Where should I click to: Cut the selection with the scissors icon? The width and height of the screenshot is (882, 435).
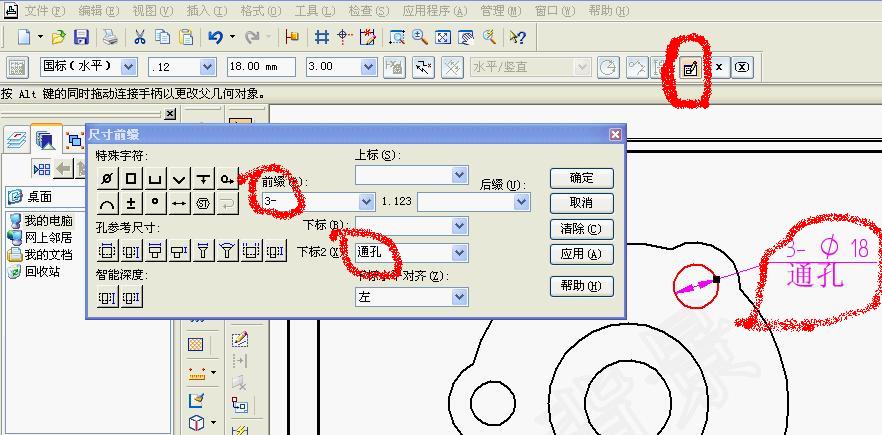tap(140, 37)
